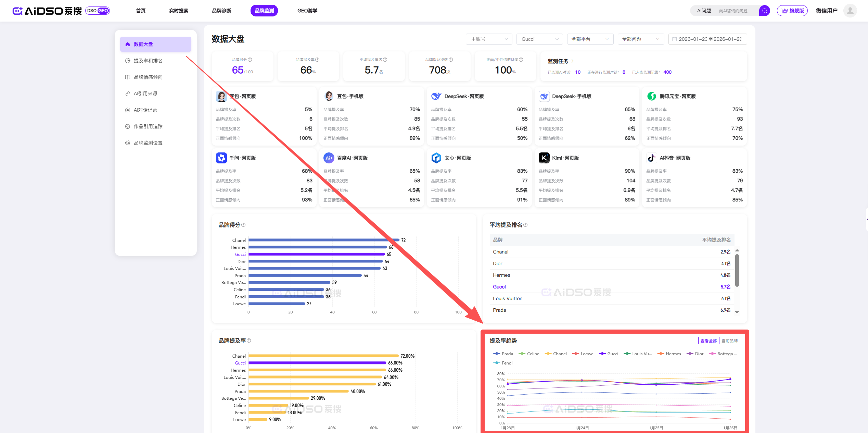Viewport: 868px width, 433px height.
Task: Click the AI抖音 TikTok logo icon
Action: pos(651,158)
